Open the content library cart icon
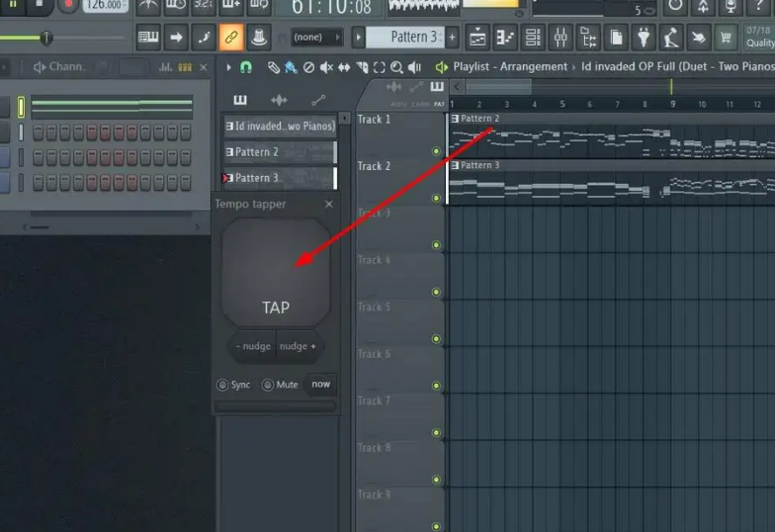The image size is (775, 532). click(x=726, y=38)
